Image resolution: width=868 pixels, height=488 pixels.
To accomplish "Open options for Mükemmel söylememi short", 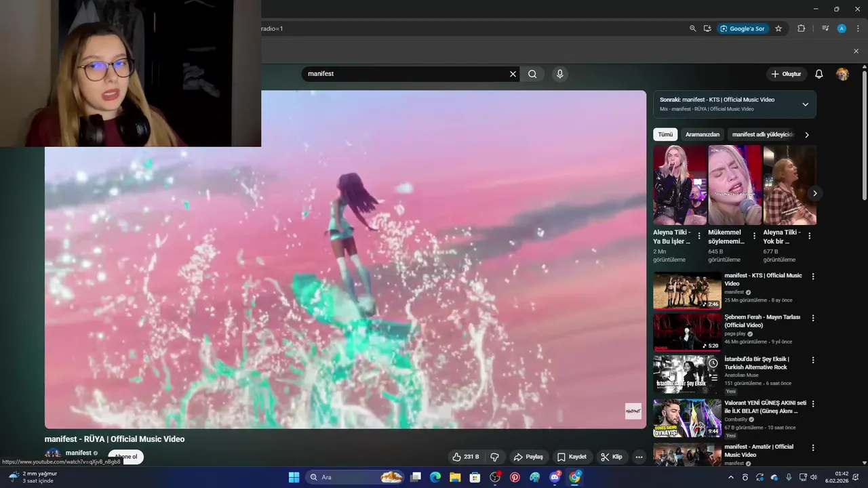I will pyautogui.click(x=754, y=236).
